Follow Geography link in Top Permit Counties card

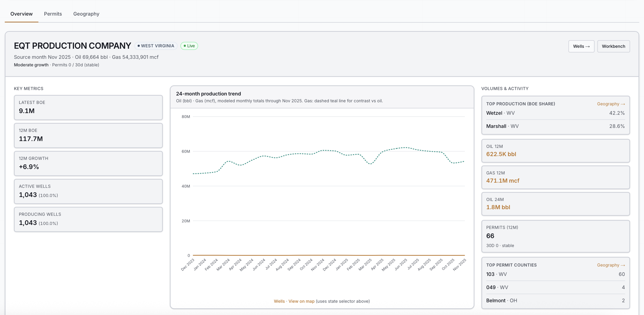tap(611, 265)
